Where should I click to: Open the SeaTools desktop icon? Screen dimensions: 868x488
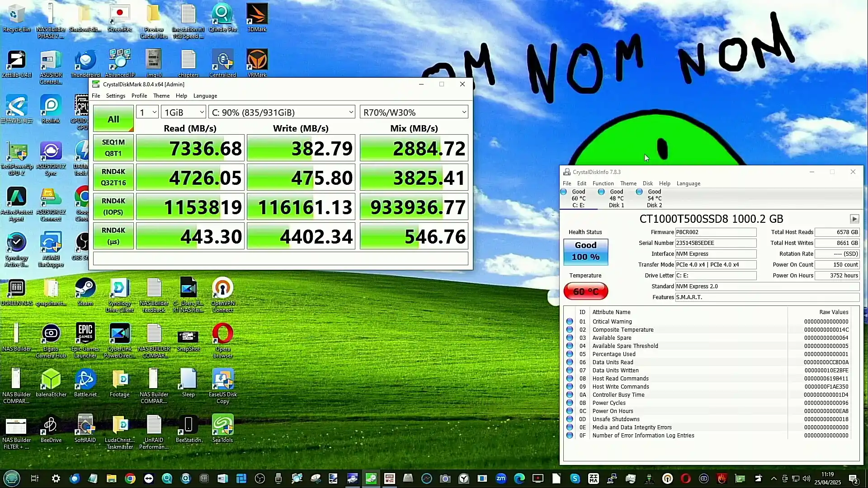222,429
